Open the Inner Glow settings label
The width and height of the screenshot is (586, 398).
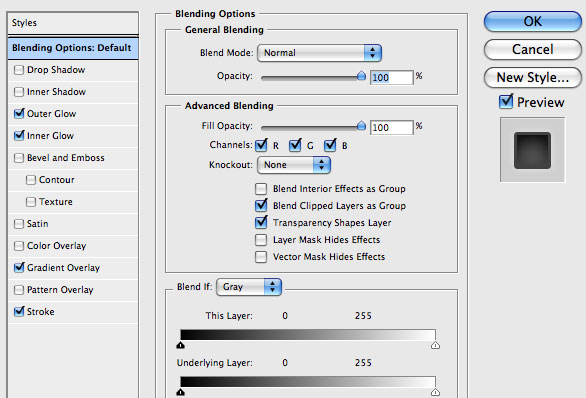point(50,136)
